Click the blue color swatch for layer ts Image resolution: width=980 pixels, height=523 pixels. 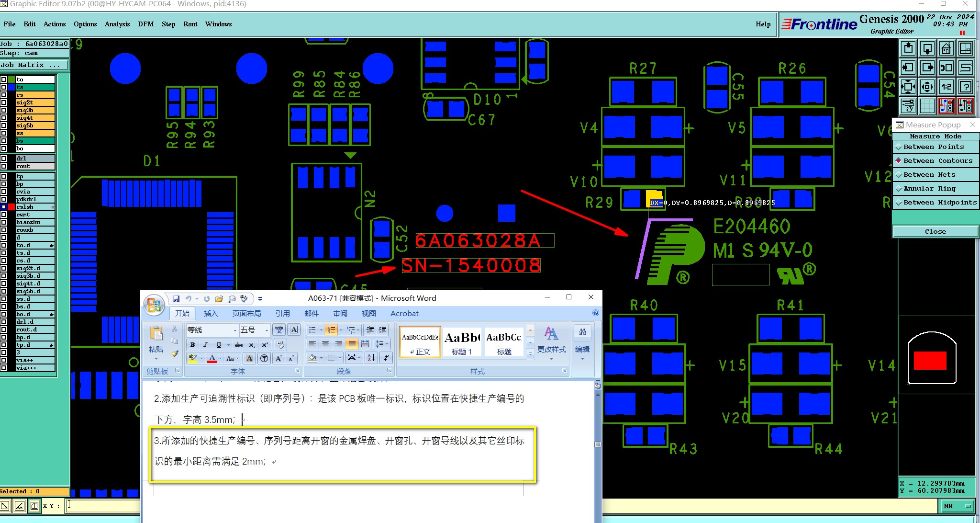pyautogui.click(x=11, y=87)
